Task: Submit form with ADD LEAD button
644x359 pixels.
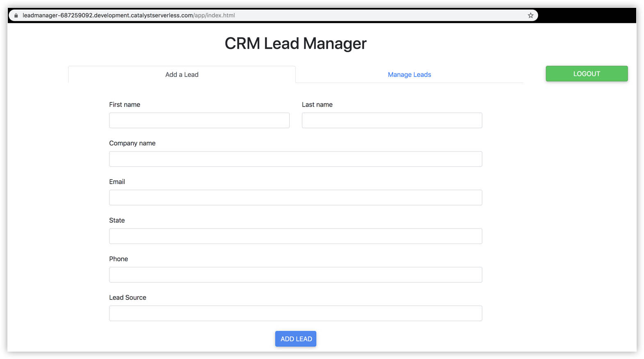Action: pos(296,339)
